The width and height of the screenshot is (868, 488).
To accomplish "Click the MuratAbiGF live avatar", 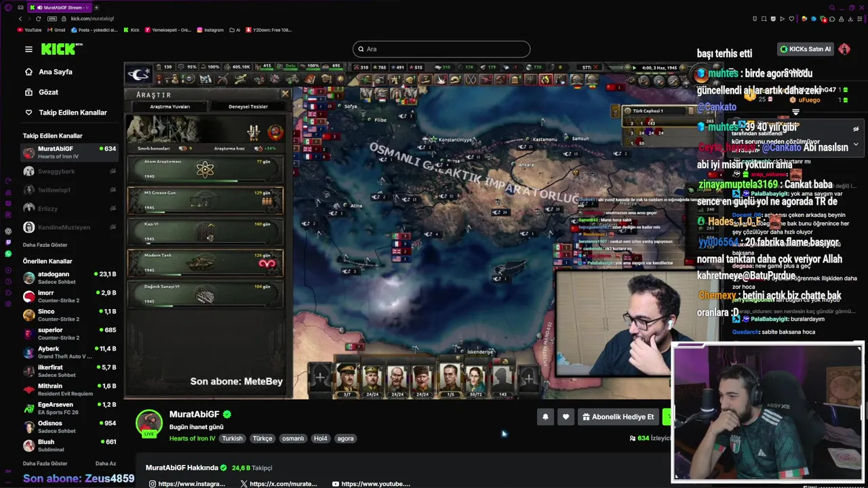I will 149,423.
